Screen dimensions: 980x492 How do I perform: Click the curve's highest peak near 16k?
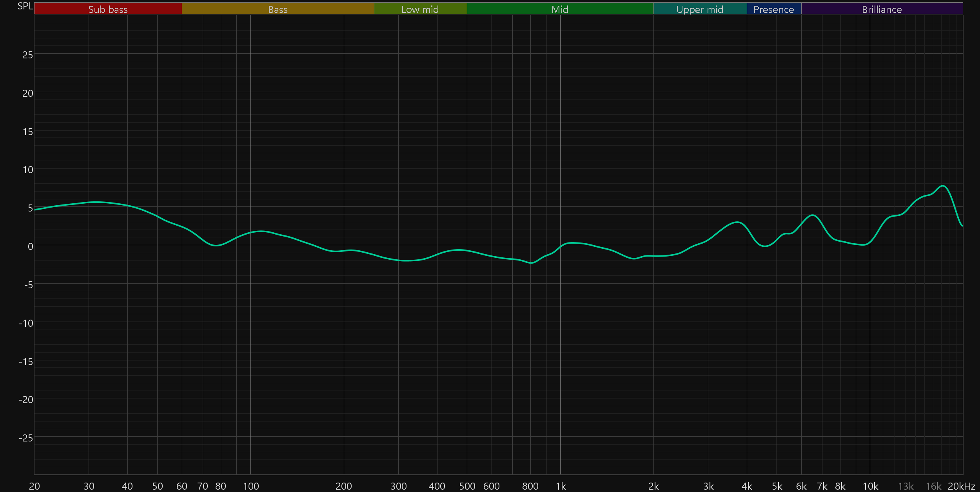click(x=943, y=186)
